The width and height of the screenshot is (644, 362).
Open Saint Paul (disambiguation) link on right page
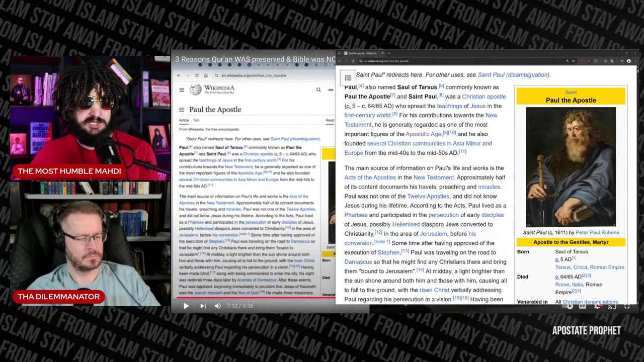[513, 75]
